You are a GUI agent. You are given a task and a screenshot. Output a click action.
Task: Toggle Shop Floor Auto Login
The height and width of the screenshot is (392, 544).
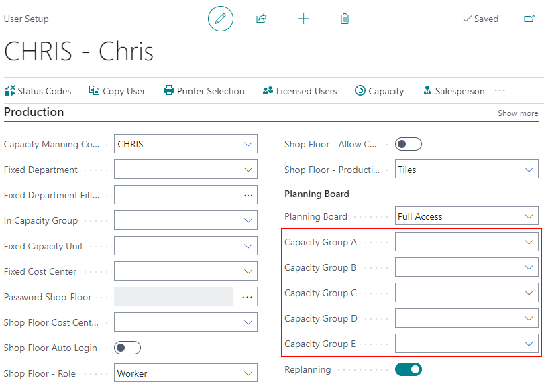click(126, 348)
